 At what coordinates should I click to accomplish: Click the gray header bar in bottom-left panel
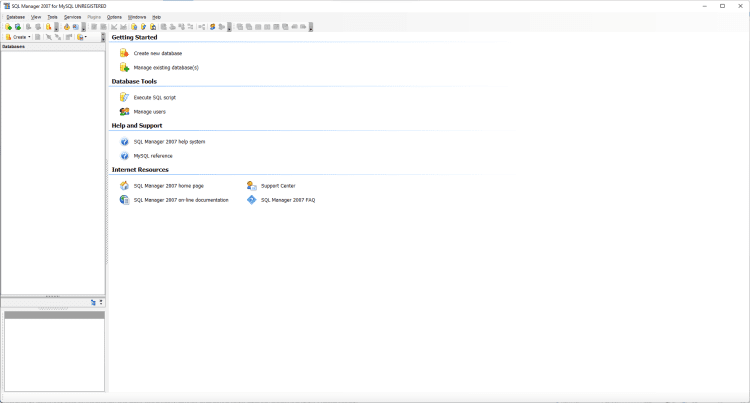(x=54, y=315)
